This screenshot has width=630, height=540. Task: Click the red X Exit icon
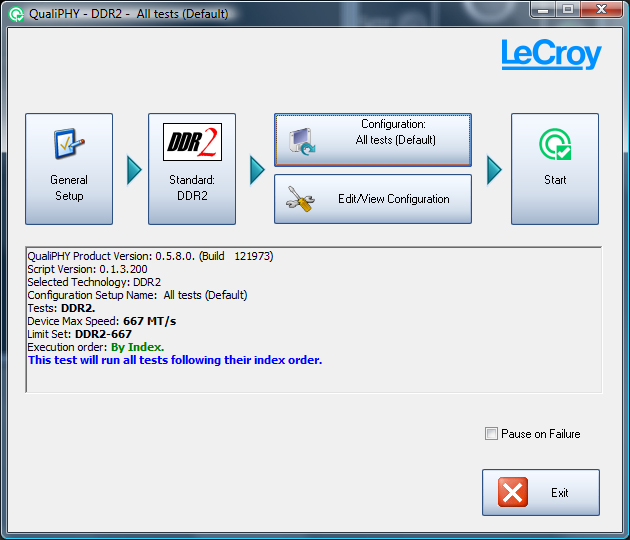pyautogui.click(x=513, y=493)
